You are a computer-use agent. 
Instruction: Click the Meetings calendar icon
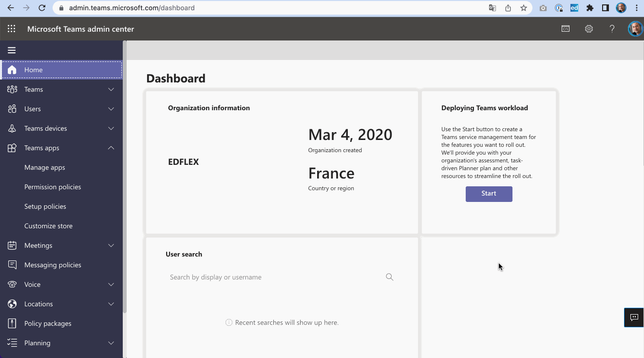(12, 245)
